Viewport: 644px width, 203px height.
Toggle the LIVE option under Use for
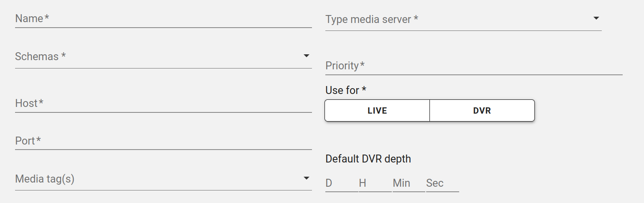point(377,111)
